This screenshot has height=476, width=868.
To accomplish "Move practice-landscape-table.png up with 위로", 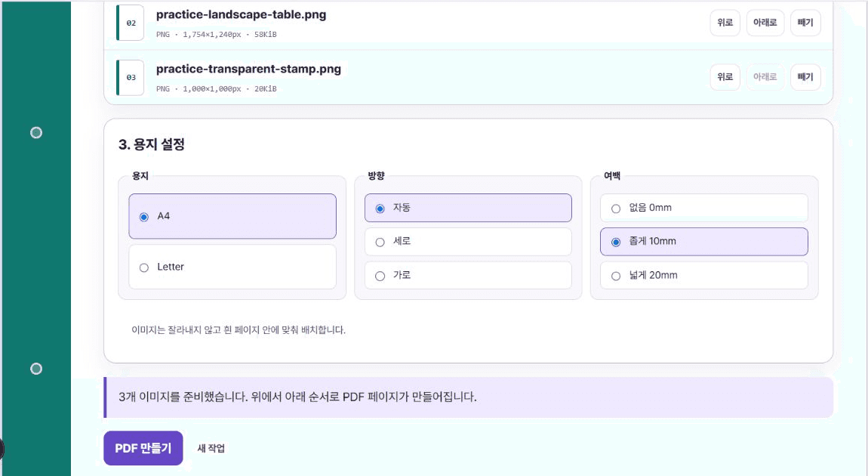I will pyautogui.click(x=725, y=23).
